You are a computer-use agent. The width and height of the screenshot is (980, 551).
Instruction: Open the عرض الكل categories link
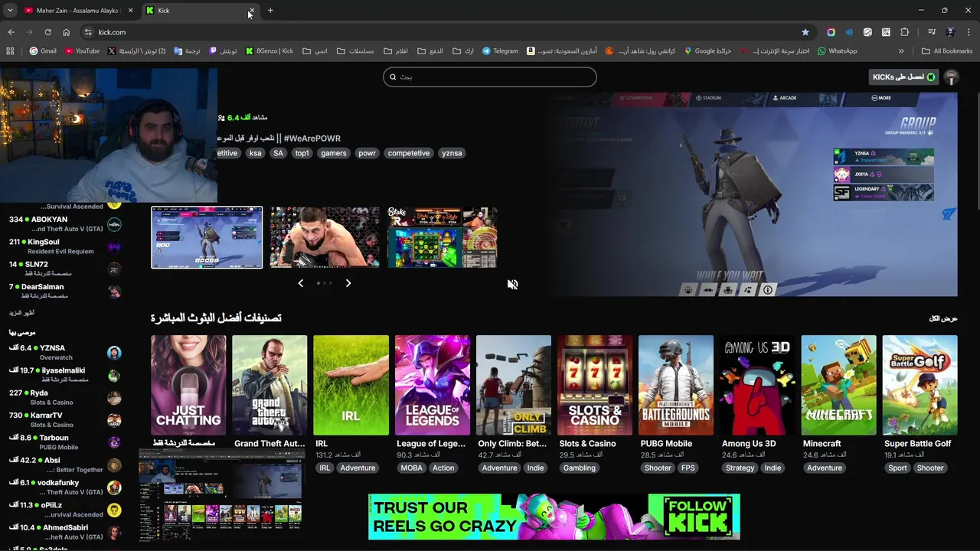pyautogui.click(x=943, y=318)
